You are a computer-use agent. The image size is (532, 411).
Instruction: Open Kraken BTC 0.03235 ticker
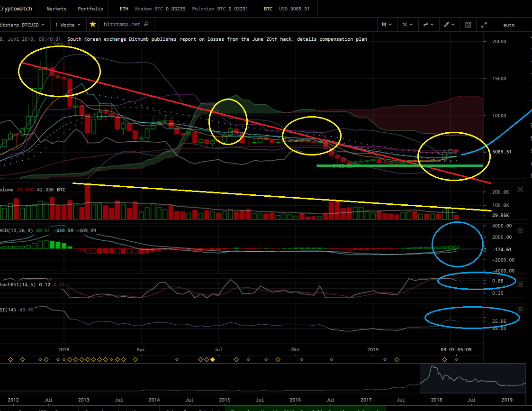pos(160,9)
